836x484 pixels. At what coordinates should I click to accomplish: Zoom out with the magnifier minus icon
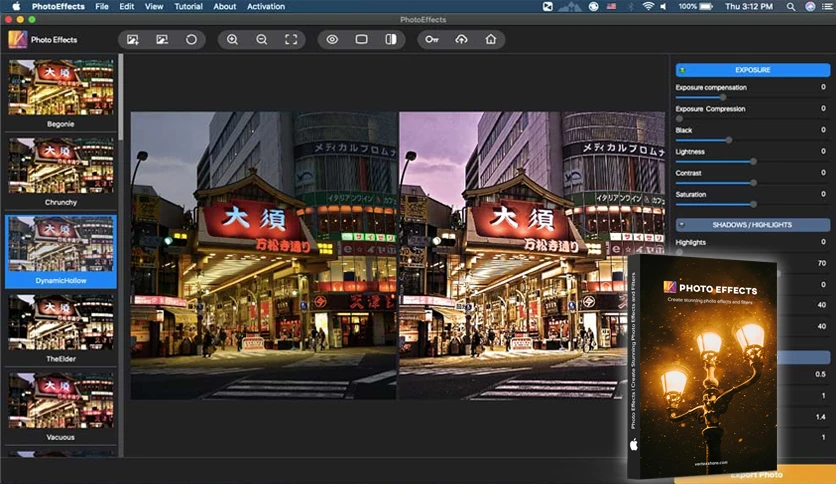262,39
